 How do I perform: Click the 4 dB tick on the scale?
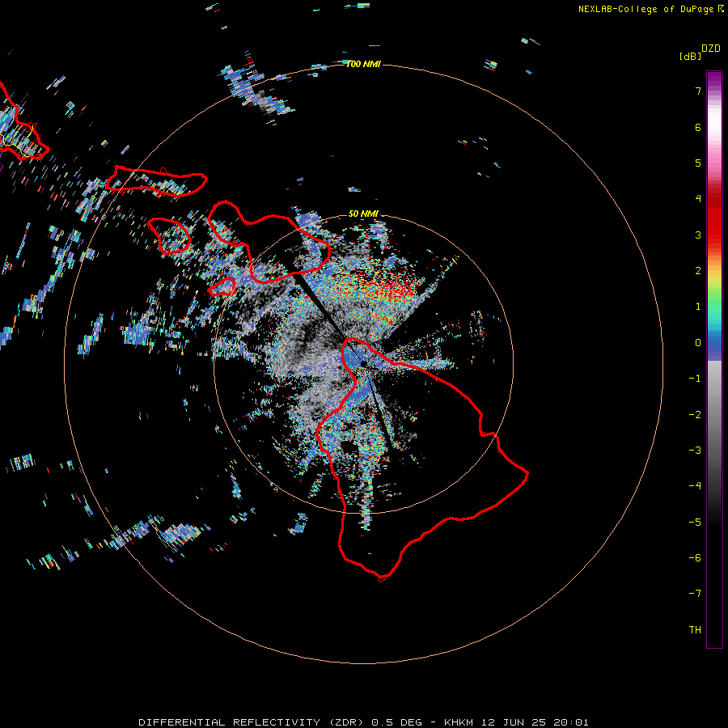click(x=698, y=199)
